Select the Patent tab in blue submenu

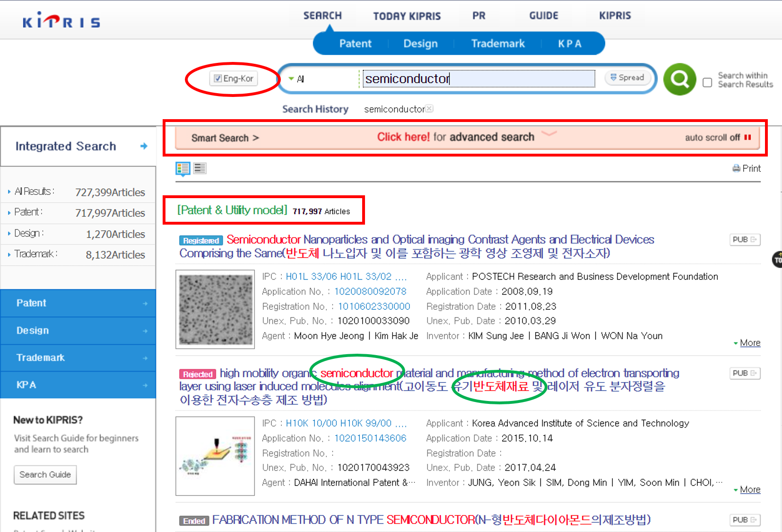pyautogui.click(x=355, y=44)
